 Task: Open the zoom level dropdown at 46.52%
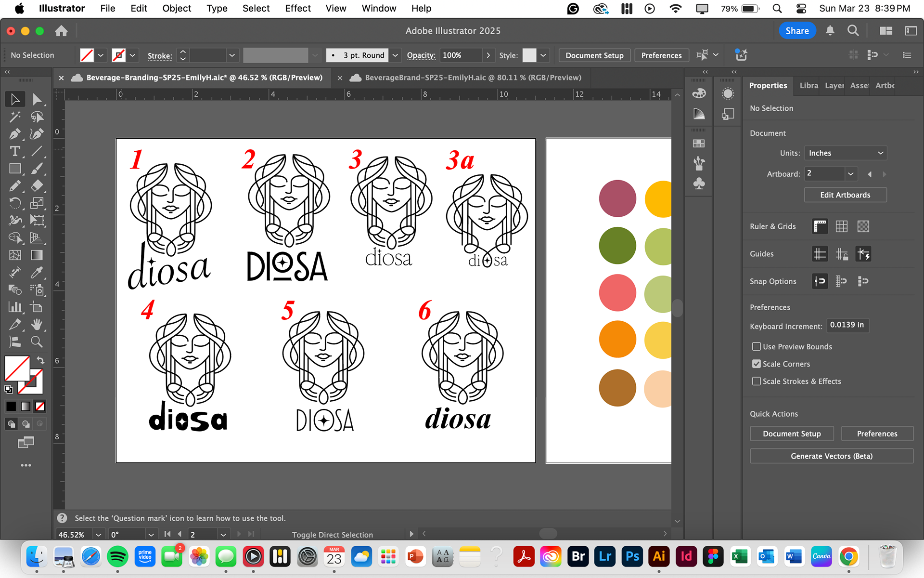[x=99, y=535]
